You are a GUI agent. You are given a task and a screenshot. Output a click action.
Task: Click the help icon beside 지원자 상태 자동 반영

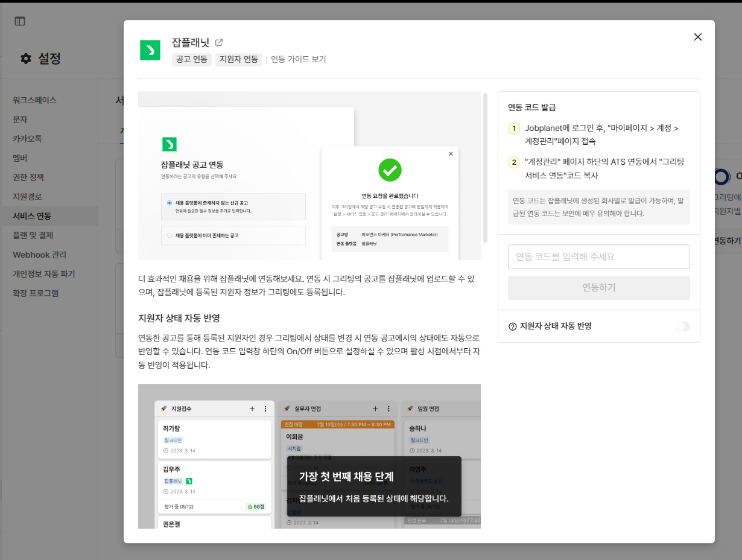coord(513,326)
